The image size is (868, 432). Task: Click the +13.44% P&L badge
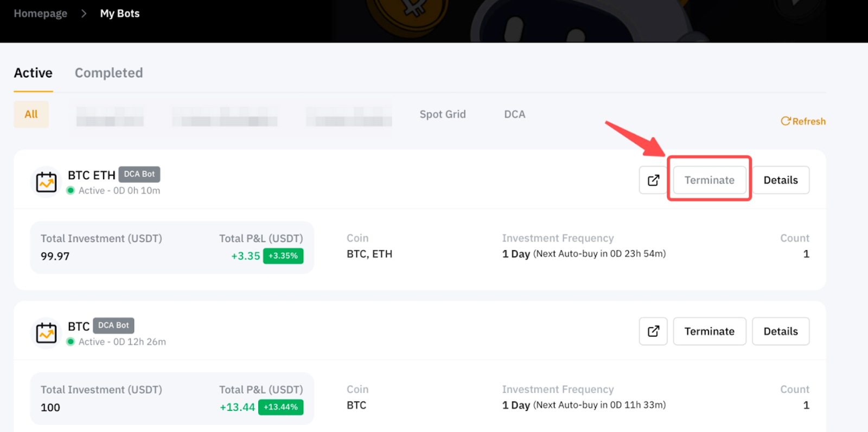(x=280, y=407)
